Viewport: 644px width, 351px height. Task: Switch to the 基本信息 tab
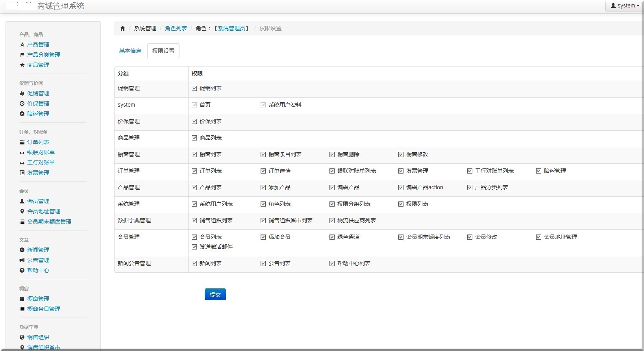coord(130,51)
